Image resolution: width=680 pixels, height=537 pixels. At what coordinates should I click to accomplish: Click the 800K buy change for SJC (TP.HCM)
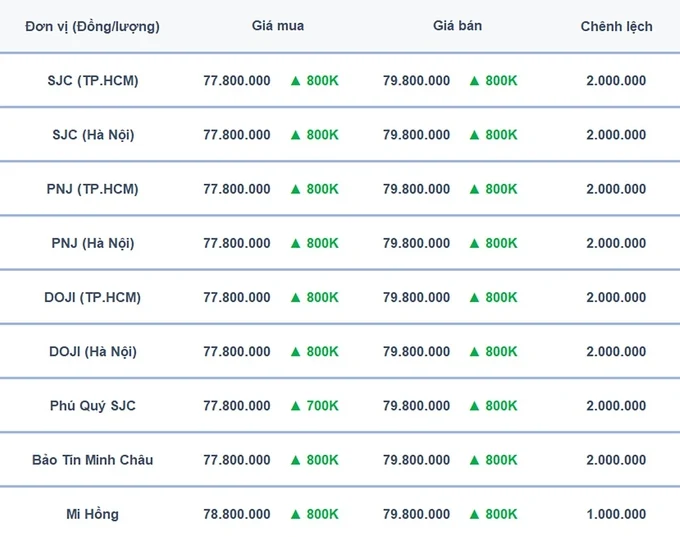[x=323, y=81]
